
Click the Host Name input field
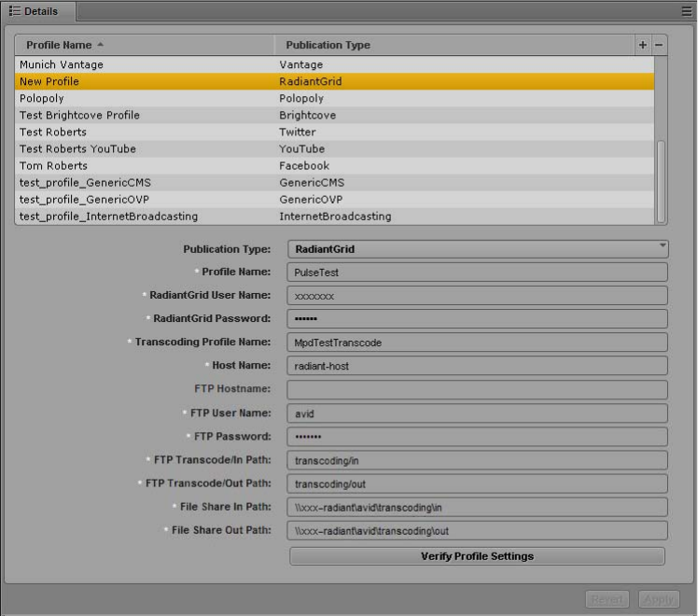coord(477,366)
